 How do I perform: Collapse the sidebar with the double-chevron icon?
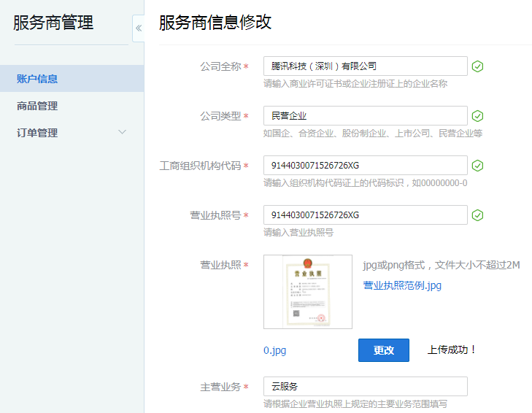click(x=138, y=28)
